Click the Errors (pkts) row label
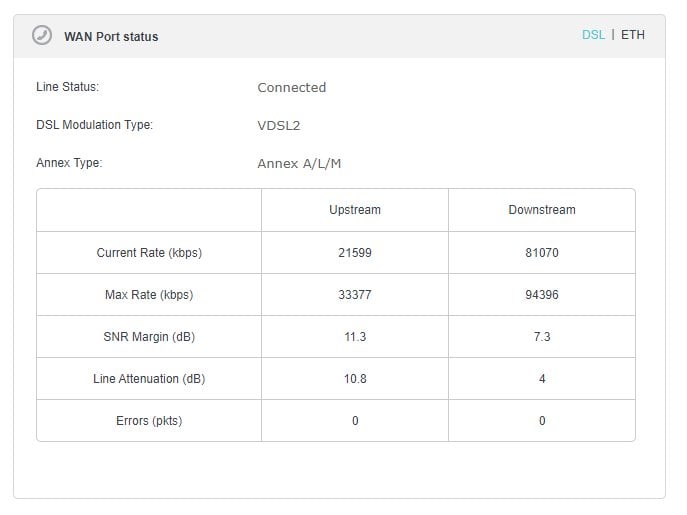687x515 pixels. (x=149, y=421)
